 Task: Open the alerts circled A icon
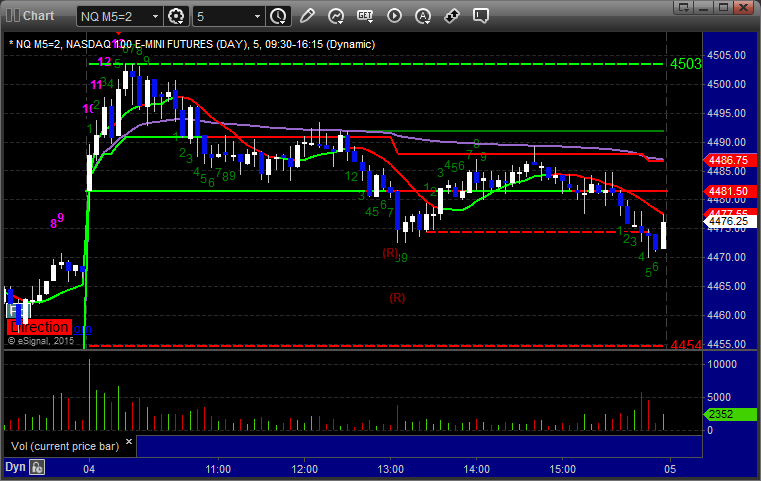423,17
